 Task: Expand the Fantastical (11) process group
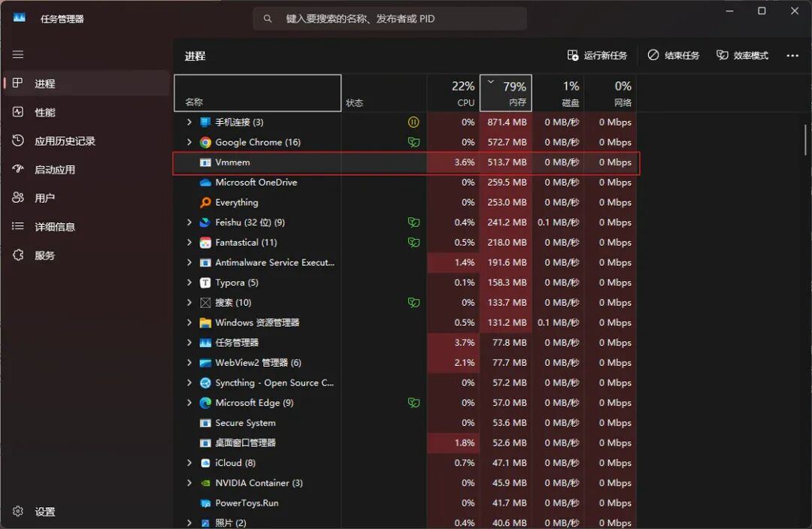pos(189,242)
